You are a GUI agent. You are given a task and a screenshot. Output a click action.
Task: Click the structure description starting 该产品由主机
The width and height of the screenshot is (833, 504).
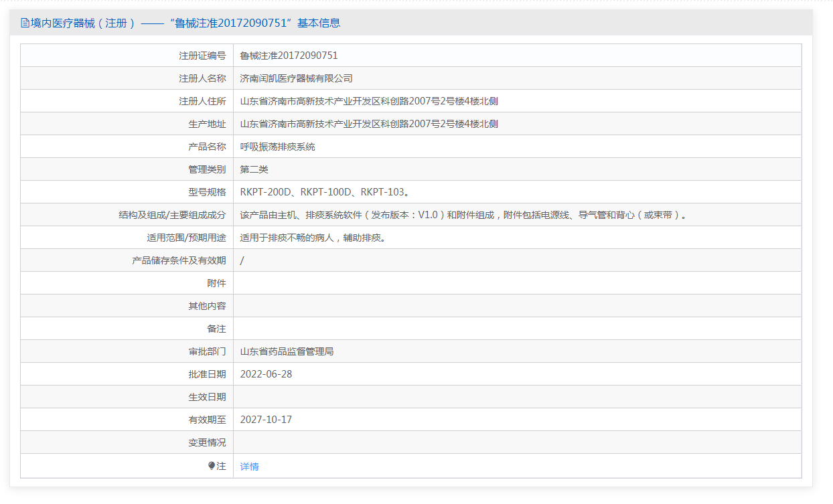pyautogui.click(x=464, y=215)
